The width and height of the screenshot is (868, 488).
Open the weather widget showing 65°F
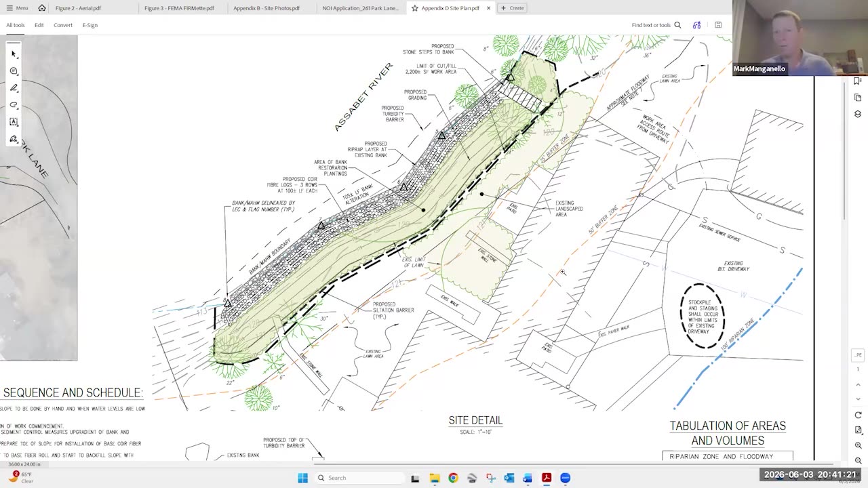click(x=22, y=477)
